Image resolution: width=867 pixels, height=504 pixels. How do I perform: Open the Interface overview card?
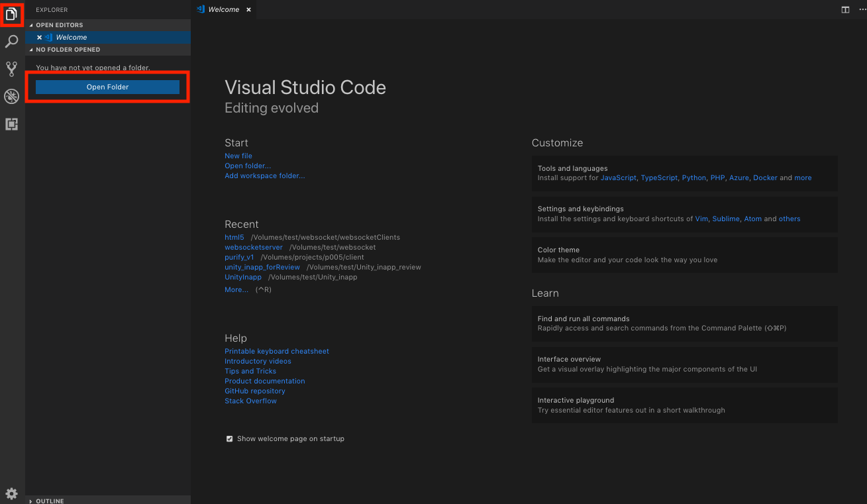pos(684,364)
